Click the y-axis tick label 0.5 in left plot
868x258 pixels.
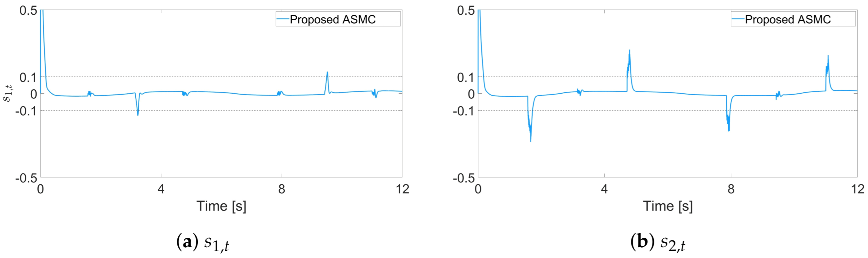pos(28,10)
